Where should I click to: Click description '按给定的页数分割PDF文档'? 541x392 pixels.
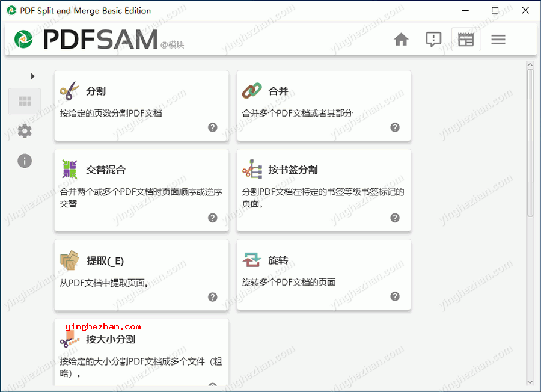point(111,113)
